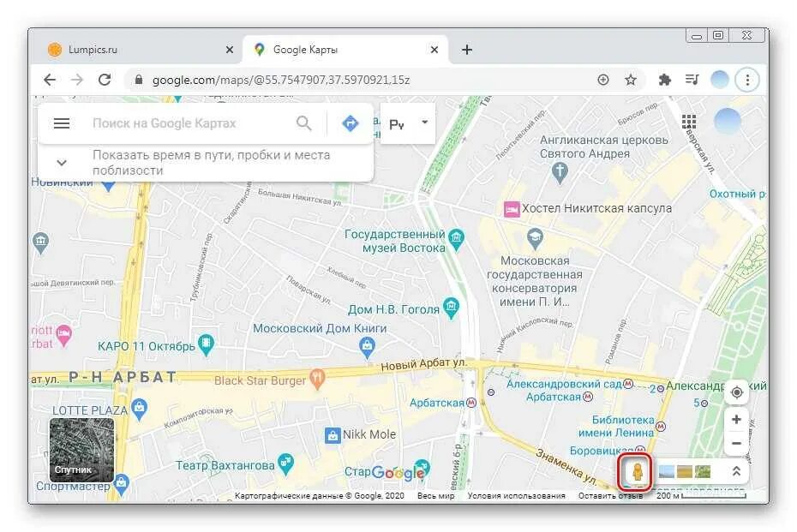Click the Оставить отзыв link
Viewport: 797px width, 532px height.
point(610,495)
